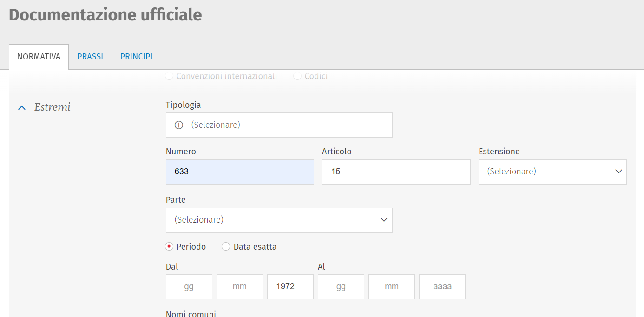
Task: Collapse the Estremi section chevron
Action: click(21, 108)
